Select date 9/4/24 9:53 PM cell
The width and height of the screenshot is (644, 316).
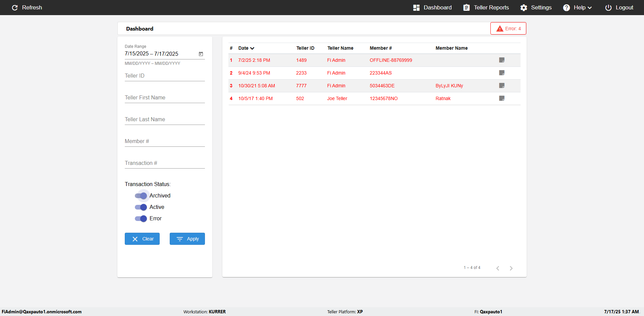(x=254, y=73)
